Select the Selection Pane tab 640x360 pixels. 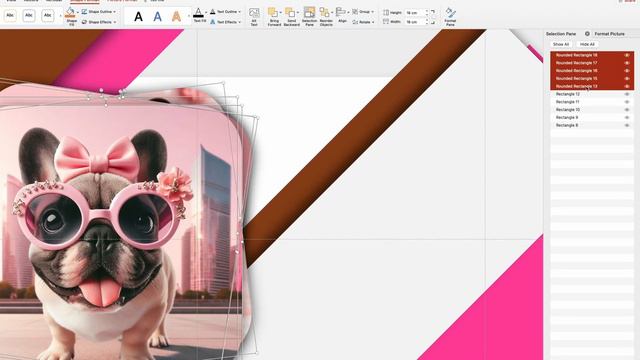tap(561, 34)
